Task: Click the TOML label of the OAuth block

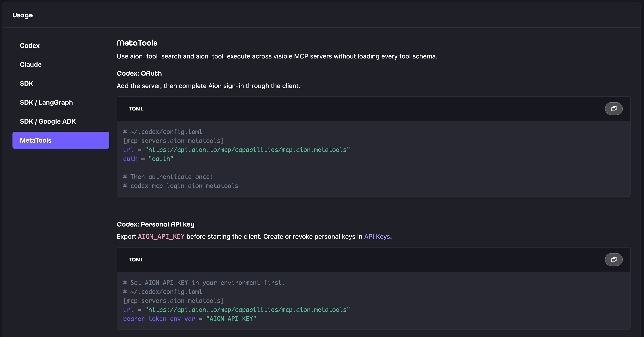Action: click(136, 109)
